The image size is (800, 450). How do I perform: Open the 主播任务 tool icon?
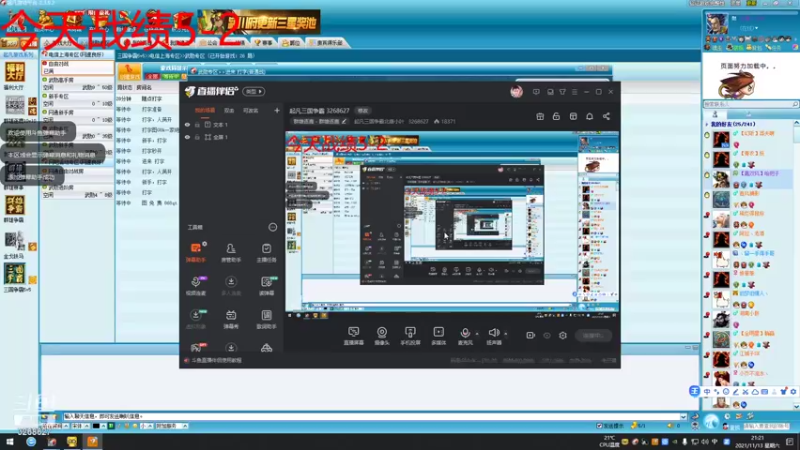pos(266,252)
